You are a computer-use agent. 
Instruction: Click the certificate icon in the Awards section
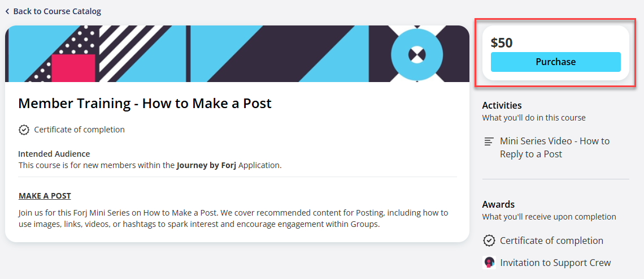[489, 241]
